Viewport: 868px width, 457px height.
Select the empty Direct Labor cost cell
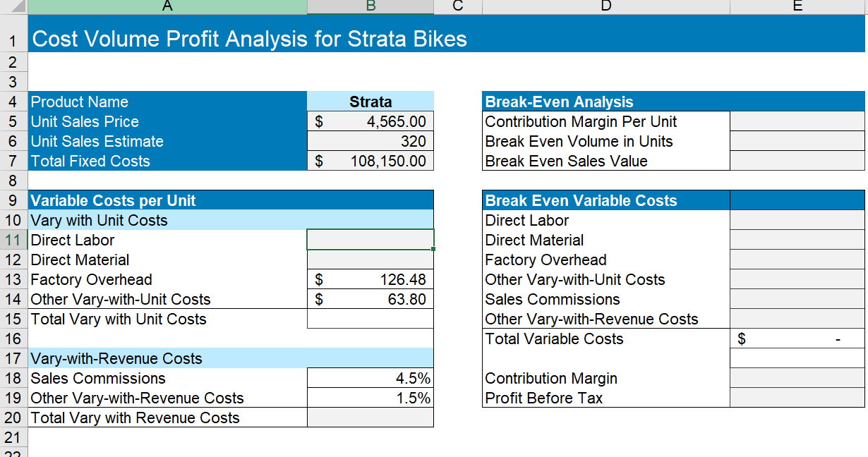click(370, 240)
